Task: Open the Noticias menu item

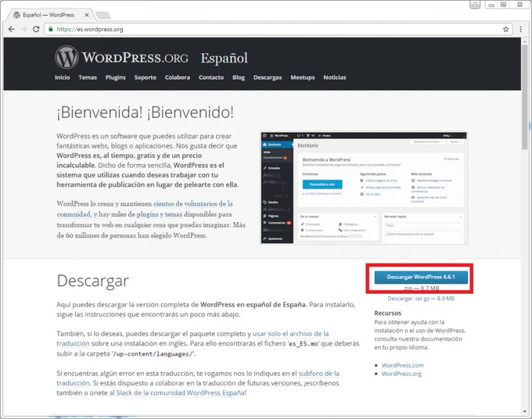Action: (x=335, y=77)
